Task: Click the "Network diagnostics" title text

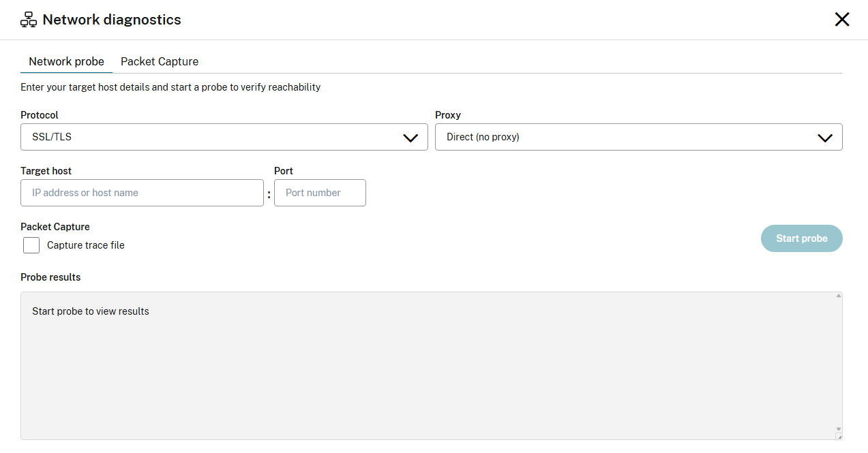Action: pos(112,20)
